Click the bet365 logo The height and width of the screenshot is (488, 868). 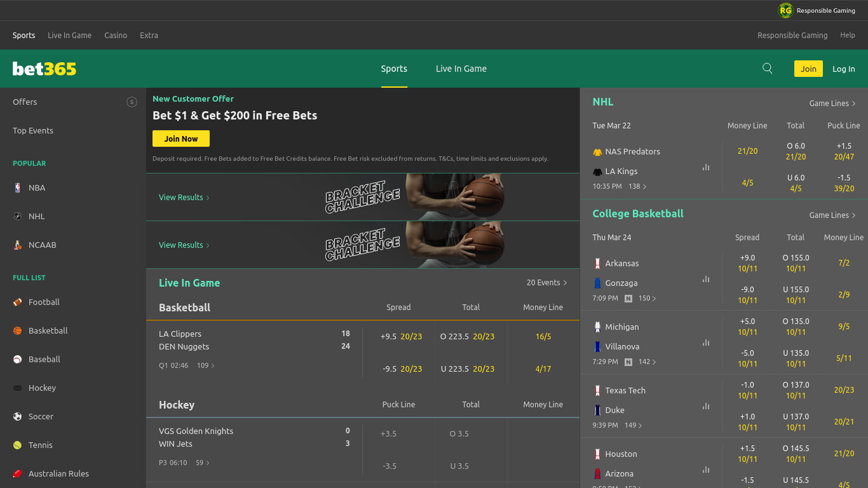(44, 69)
